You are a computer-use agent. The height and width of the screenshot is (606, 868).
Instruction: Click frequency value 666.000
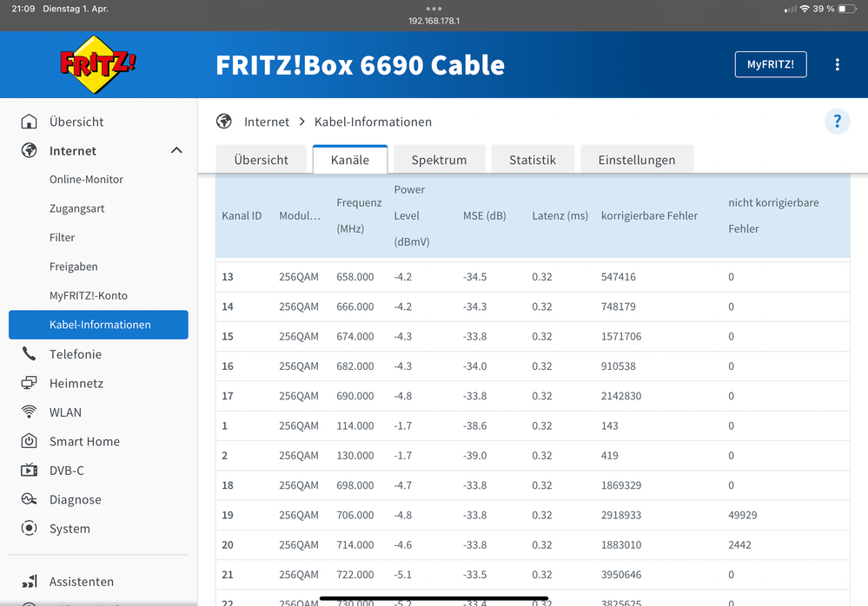tap(355, 306)
